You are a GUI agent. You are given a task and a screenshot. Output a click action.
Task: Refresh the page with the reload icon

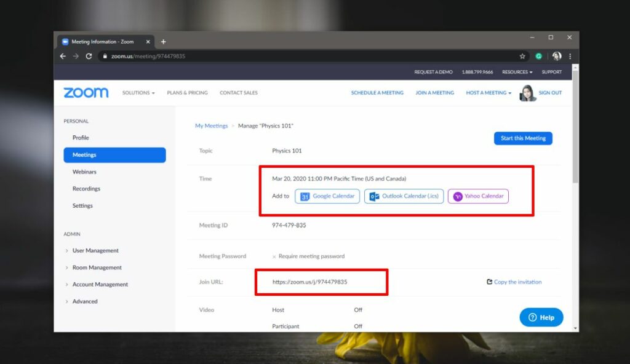coord(88,55)
